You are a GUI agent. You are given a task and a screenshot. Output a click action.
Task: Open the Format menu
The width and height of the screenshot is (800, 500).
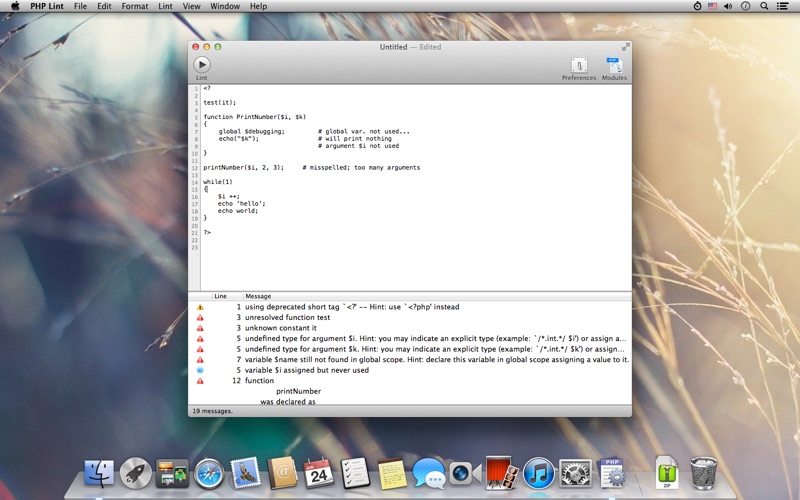(x=135, y=6)
